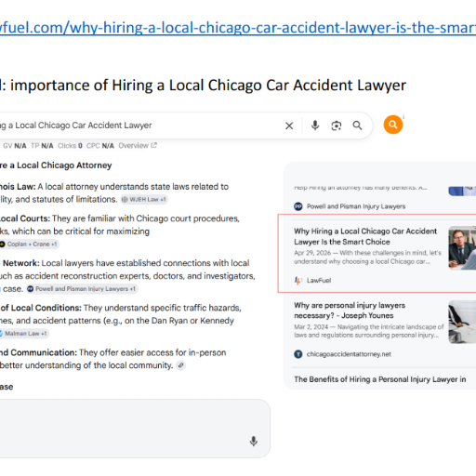
Task: Open 'The Benefits of Hiring a Personal Injury Lawyer' result
Action: pos(380,379)
